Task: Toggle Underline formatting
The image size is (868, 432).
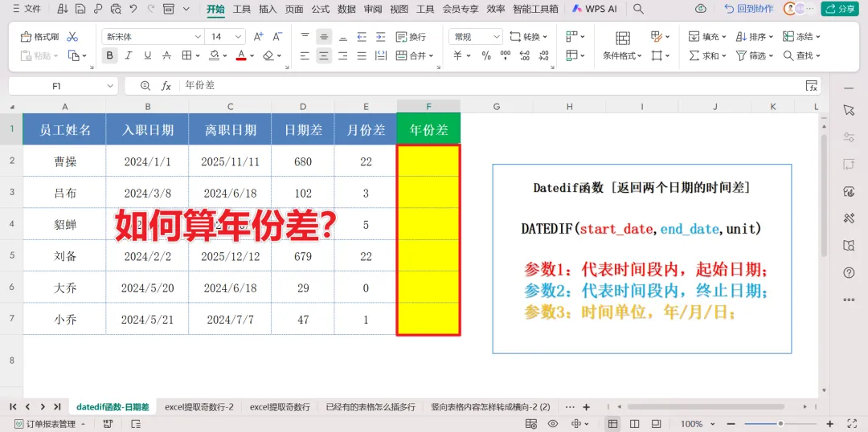Action: coord(147,55)
